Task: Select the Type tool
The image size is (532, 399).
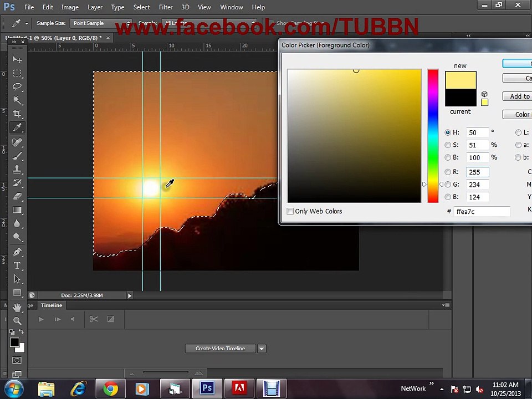Action: [x=17, y=265]
